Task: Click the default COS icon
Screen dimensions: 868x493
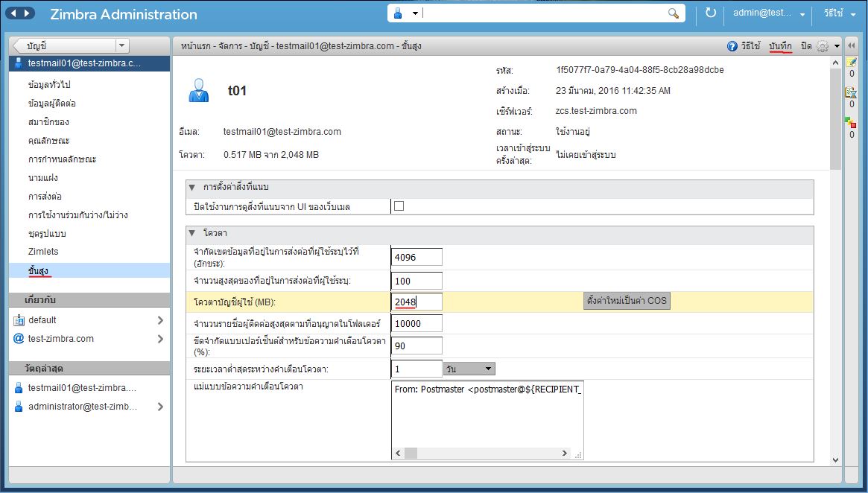Action: pos(19,319)
